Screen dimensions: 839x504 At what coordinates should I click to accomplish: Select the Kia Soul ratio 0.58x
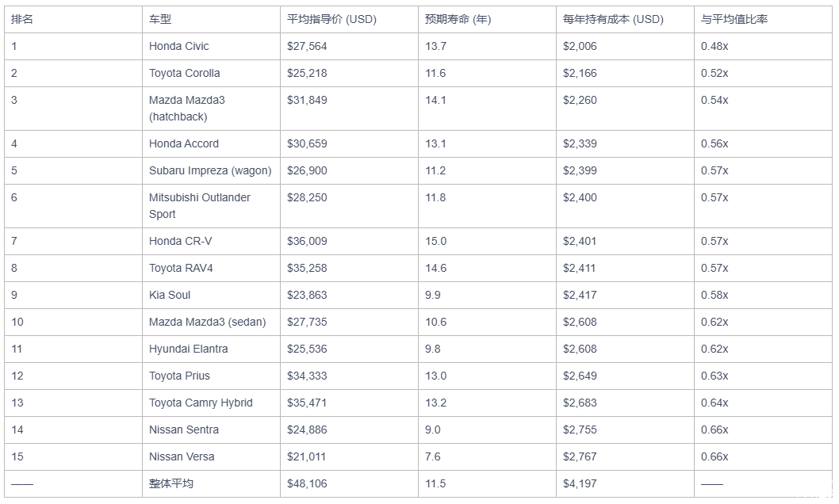coord(714,295)
